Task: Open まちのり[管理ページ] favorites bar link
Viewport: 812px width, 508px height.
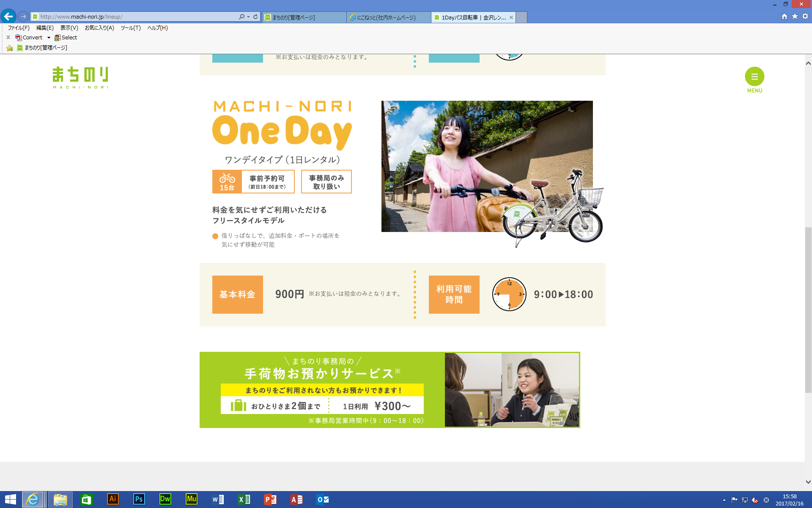Action: point(42,48)
